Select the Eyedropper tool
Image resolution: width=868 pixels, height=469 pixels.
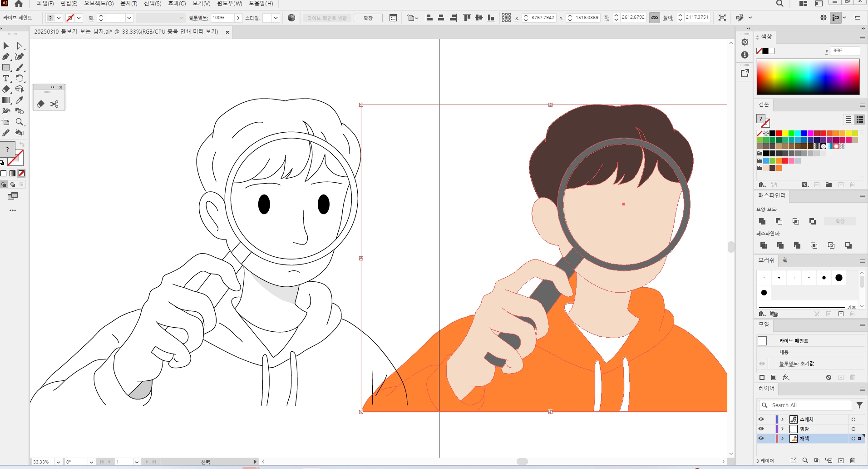20,100
